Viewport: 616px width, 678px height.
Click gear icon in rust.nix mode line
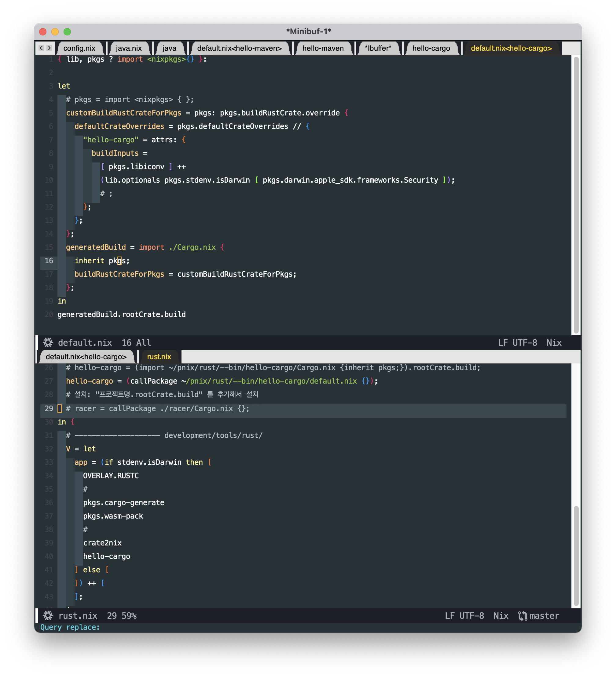coord(48,615)
